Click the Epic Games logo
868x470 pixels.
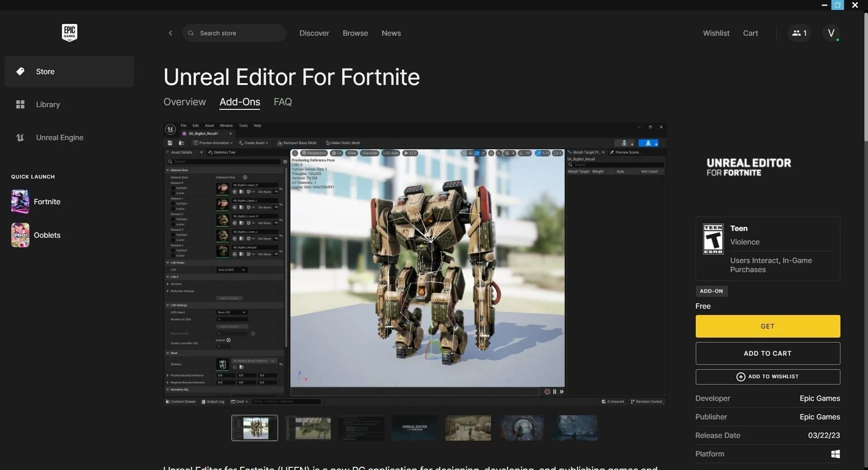point(69,33)
